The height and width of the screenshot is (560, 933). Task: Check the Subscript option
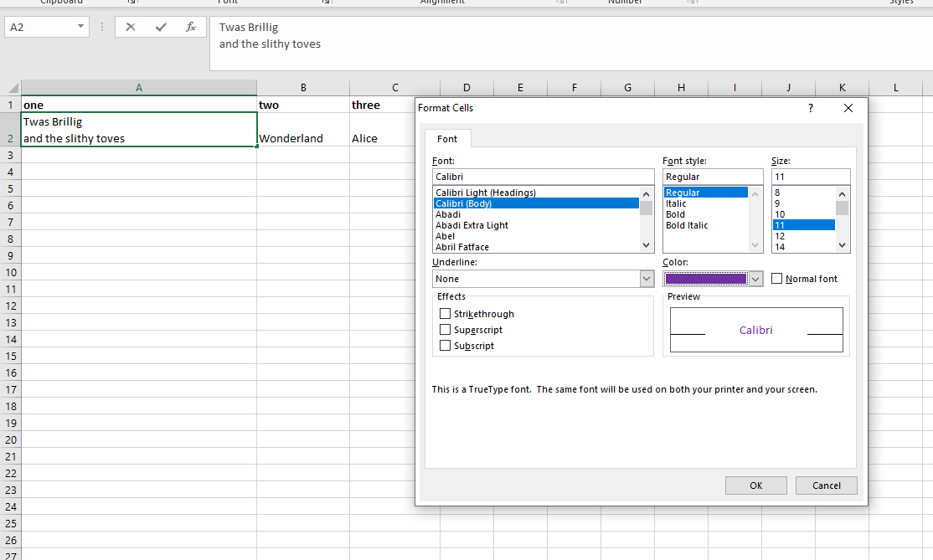coord(446,346)
